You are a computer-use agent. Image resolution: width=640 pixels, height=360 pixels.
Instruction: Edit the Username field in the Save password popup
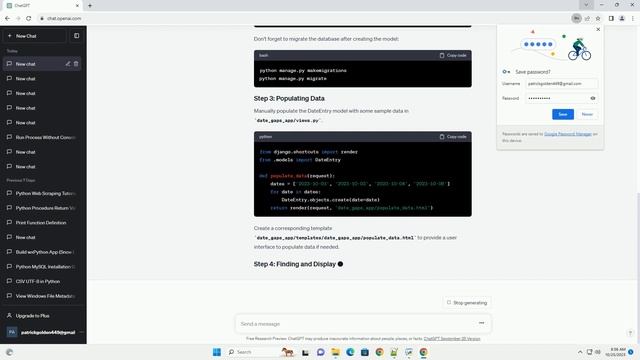tap(562, 84)
